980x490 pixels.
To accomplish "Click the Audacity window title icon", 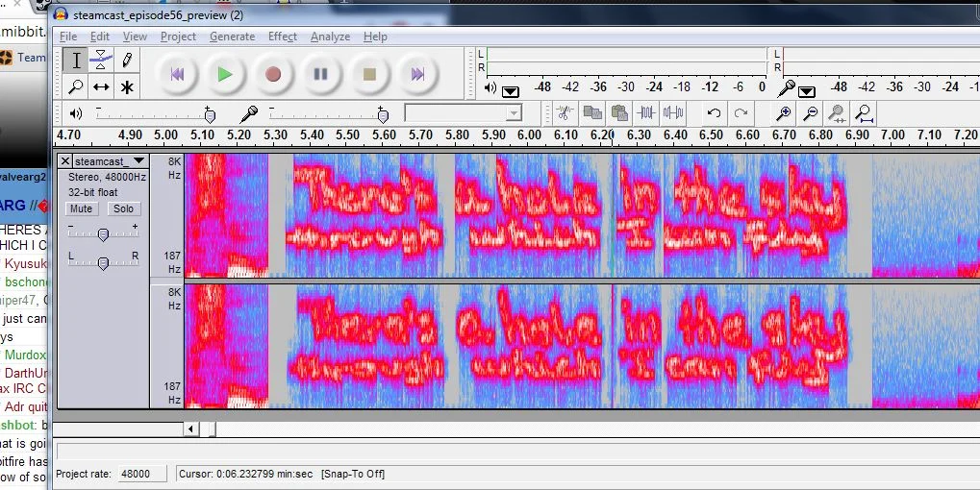I will pos(61,14).
